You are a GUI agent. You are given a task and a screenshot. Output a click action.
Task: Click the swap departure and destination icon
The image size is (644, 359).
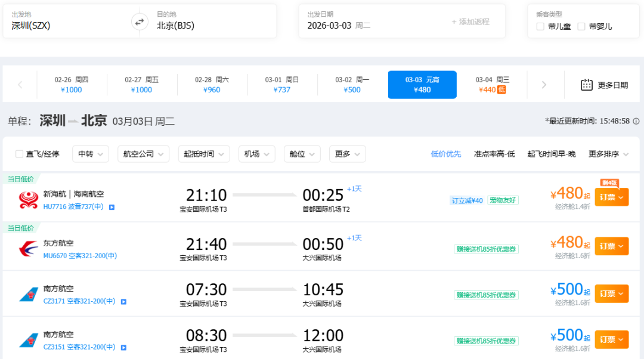click(140, 22)
